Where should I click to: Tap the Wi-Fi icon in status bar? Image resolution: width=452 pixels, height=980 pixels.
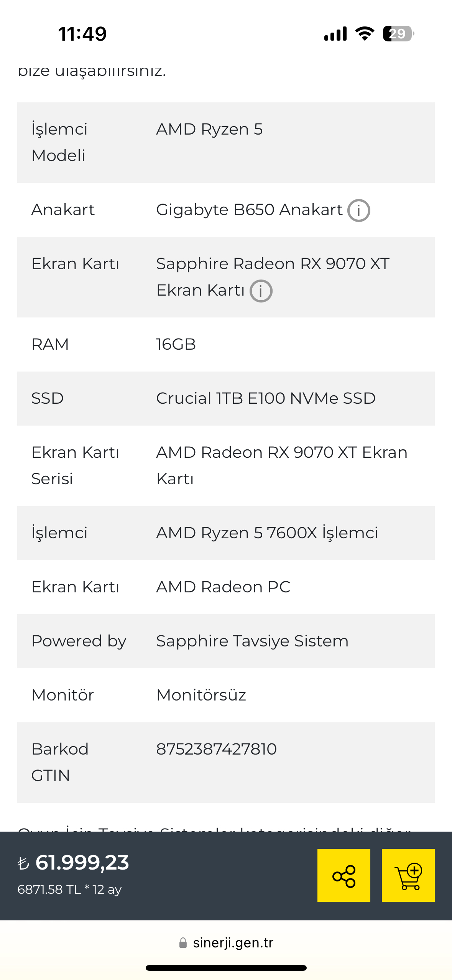[365, 34]
